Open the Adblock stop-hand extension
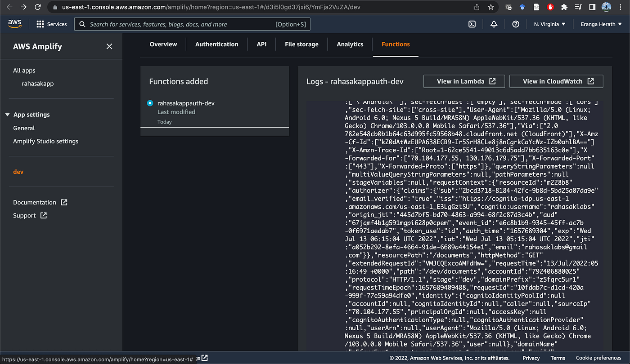Screen dimensions: 630x364 [550, 7]
